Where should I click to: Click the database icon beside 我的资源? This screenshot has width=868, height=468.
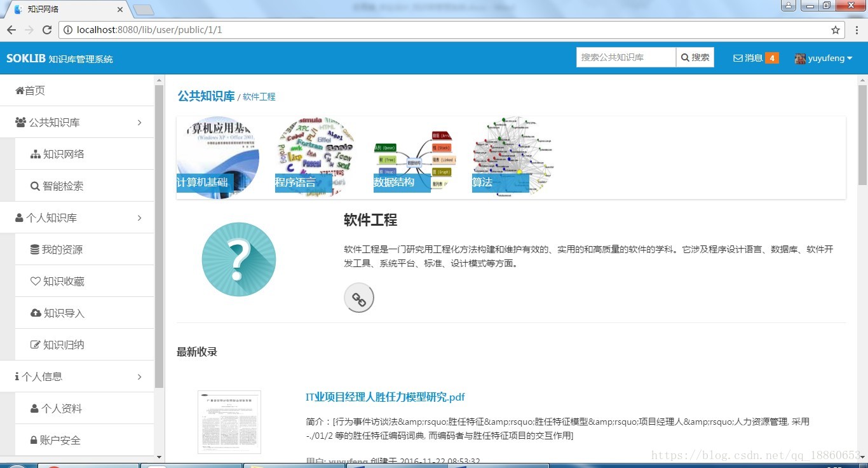pyautogui.click(x=34, y=250)
